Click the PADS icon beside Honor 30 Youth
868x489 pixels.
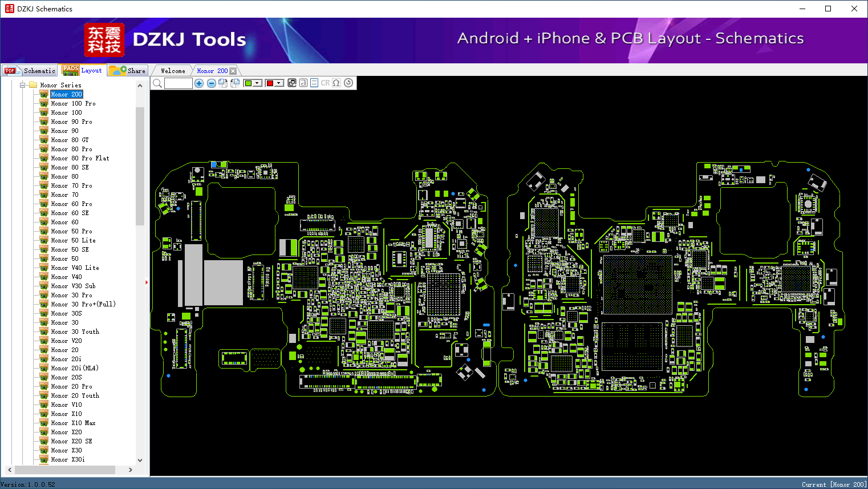click(x=44, y=332)
